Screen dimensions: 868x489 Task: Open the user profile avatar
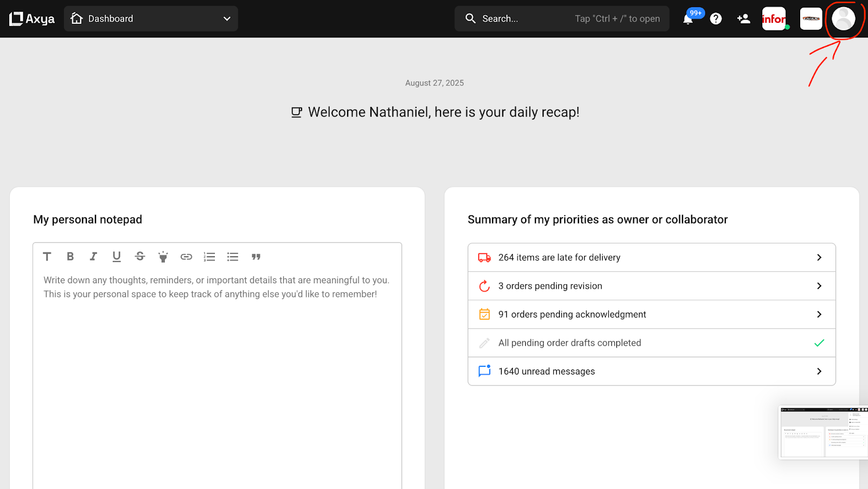[x=843, y=19]
